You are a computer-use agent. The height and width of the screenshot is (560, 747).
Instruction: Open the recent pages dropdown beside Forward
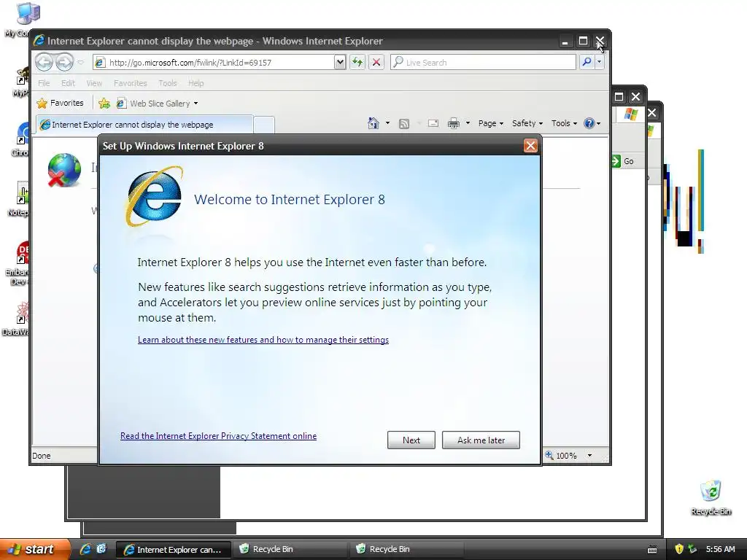pyautogui.click(x=80, y=63)
